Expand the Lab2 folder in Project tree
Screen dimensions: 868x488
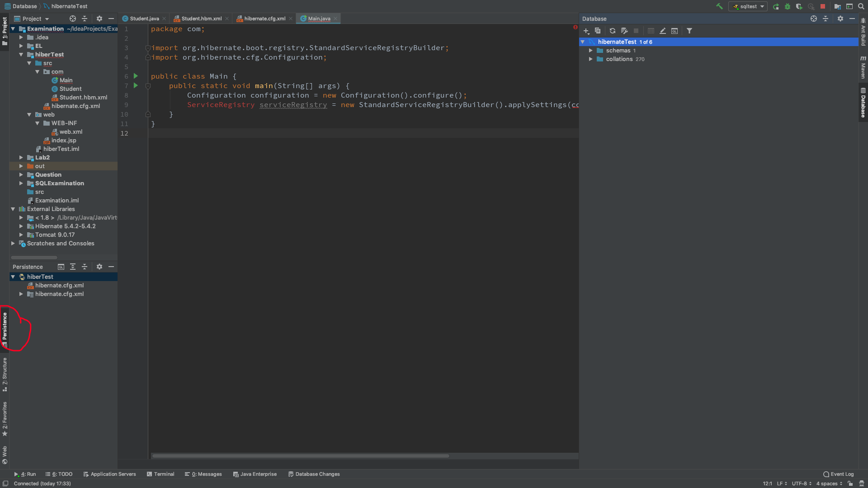[x=21, y=158]
